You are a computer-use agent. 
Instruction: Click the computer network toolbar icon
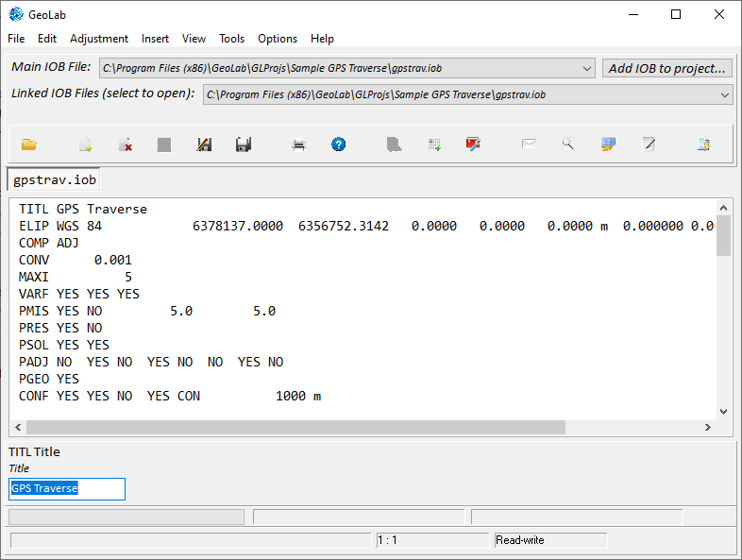click(x=608, y=144)
